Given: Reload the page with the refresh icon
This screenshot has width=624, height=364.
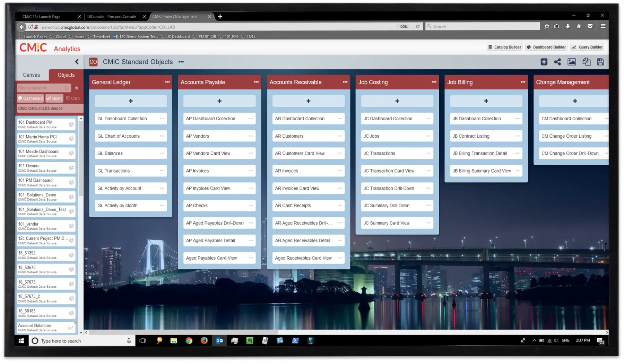Looking at the screenshot, I should coord(418,27).
